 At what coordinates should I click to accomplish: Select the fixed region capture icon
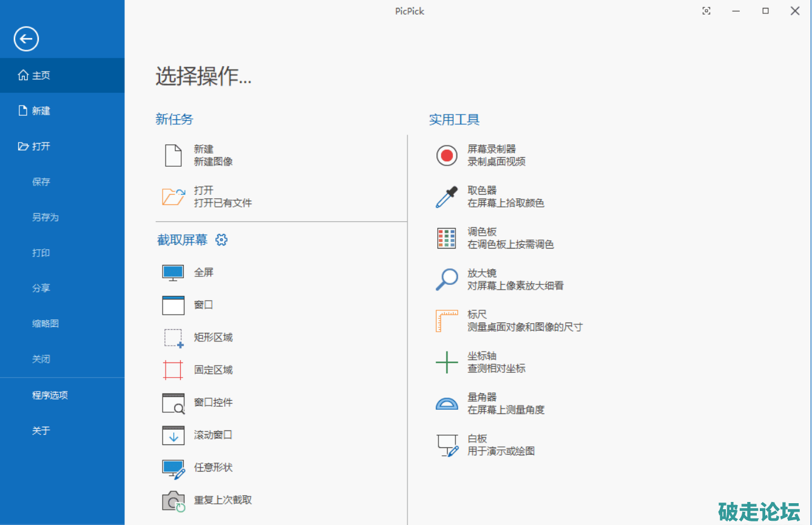tap(173, 370)
